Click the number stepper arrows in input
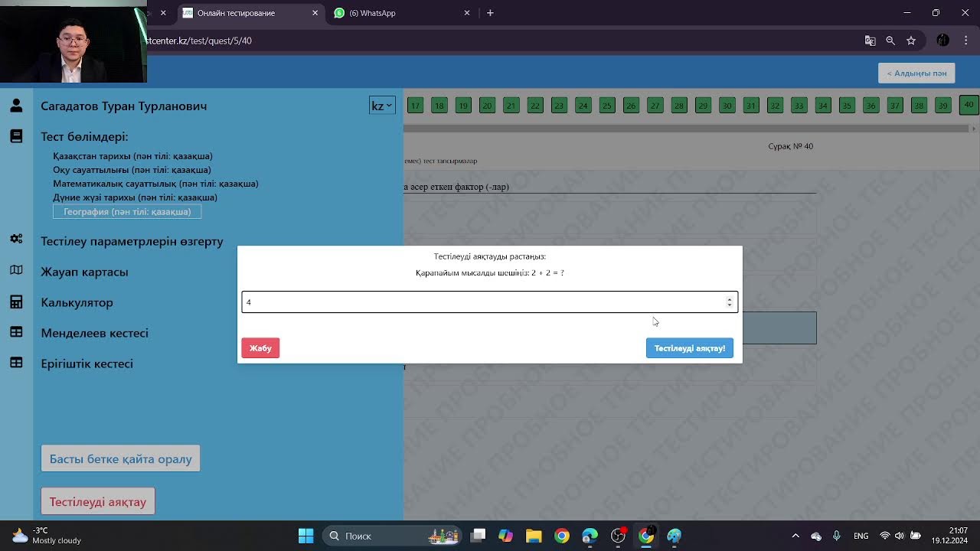980x551 pixels. (x=729, y=302)
